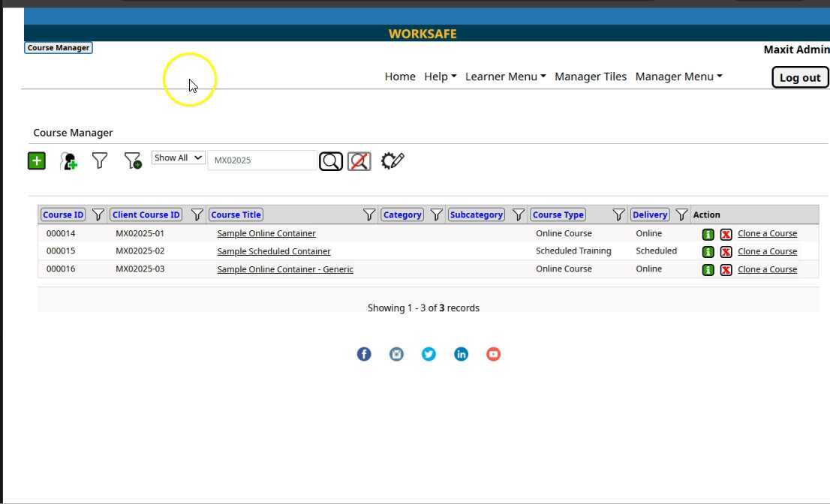Click the green info icon for course 000014

tap(708, 234)
